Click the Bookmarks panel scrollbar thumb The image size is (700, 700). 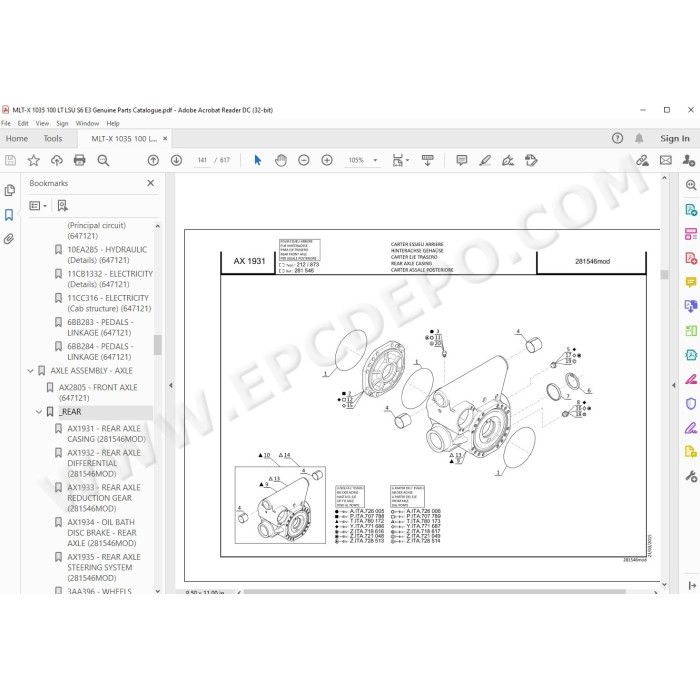tap(158, 345)
